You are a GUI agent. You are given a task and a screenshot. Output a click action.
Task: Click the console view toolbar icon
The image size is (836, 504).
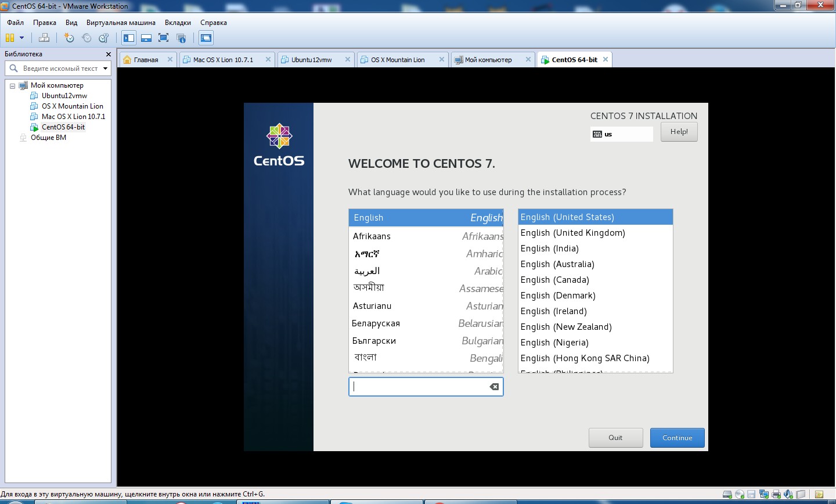tap(206, 38)
